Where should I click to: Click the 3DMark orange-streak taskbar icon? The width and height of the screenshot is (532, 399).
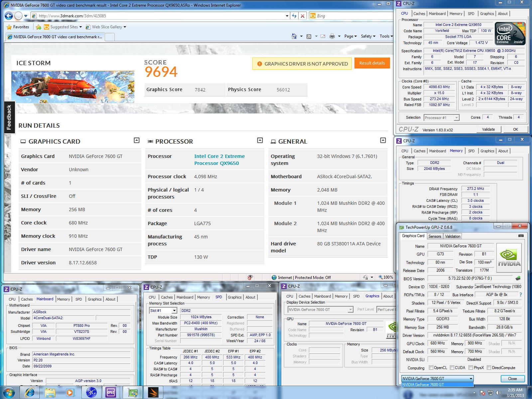pyautogui.click(x=153, y=392)
